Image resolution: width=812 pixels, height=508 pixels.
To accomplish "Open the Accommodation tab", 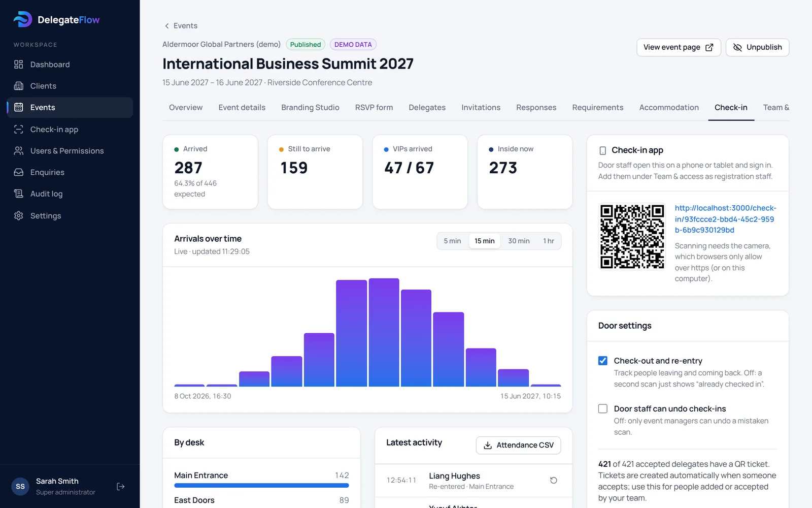I will click(x=669, y=108).
